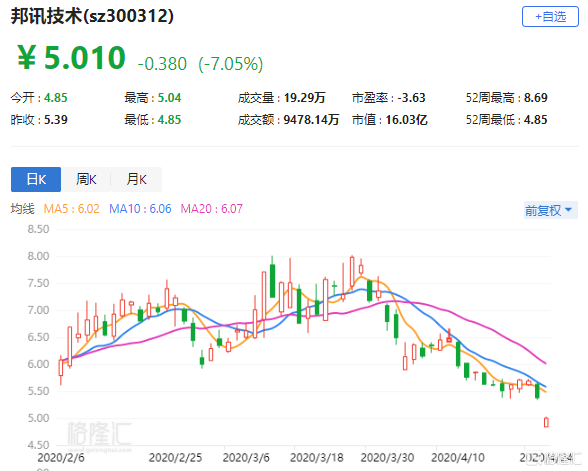Click the 成交量 value 19.29万
The height and width of the screenshot is (471, 588).
[x=304, y=98]
